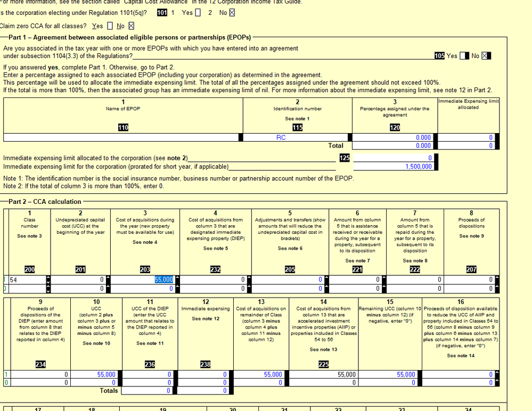Click 'See note 9' in column 8 header

(472, 236)
